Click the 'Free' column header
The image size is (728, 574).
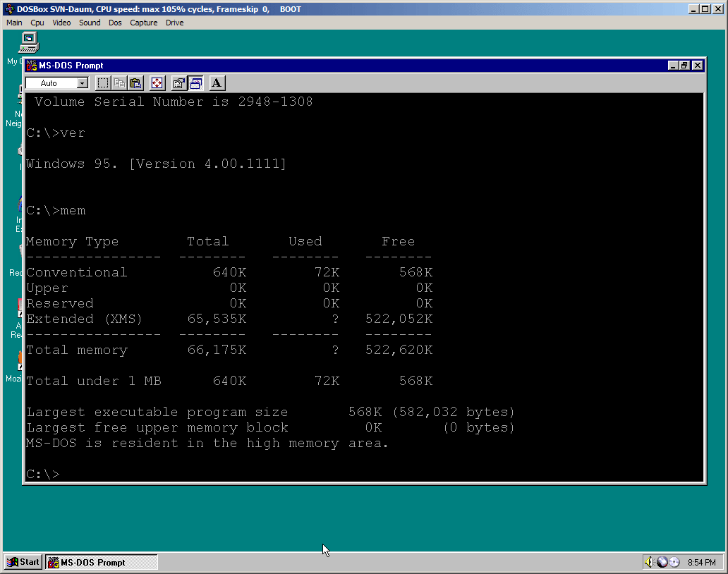399,241
